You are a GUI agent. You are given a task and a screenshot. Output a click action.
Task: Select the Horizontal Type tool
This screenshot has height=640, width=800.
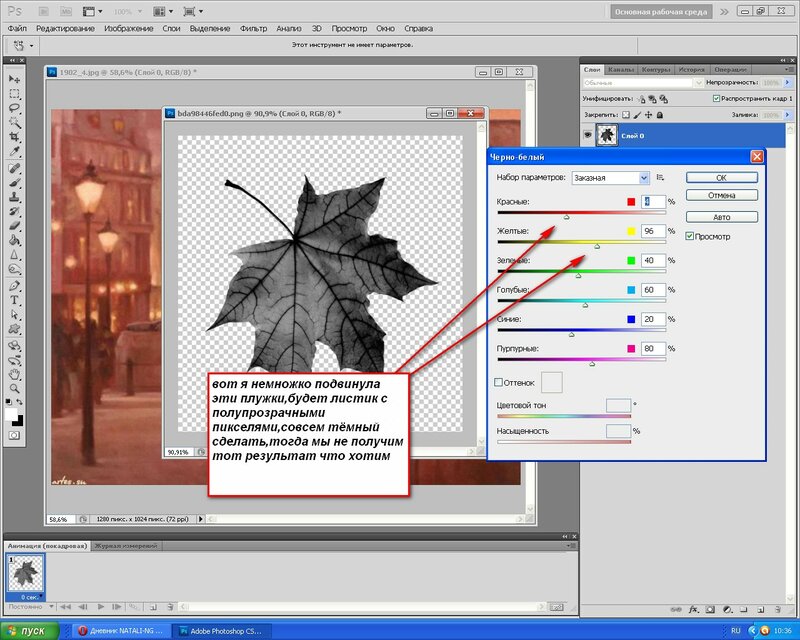click(15, 301)
